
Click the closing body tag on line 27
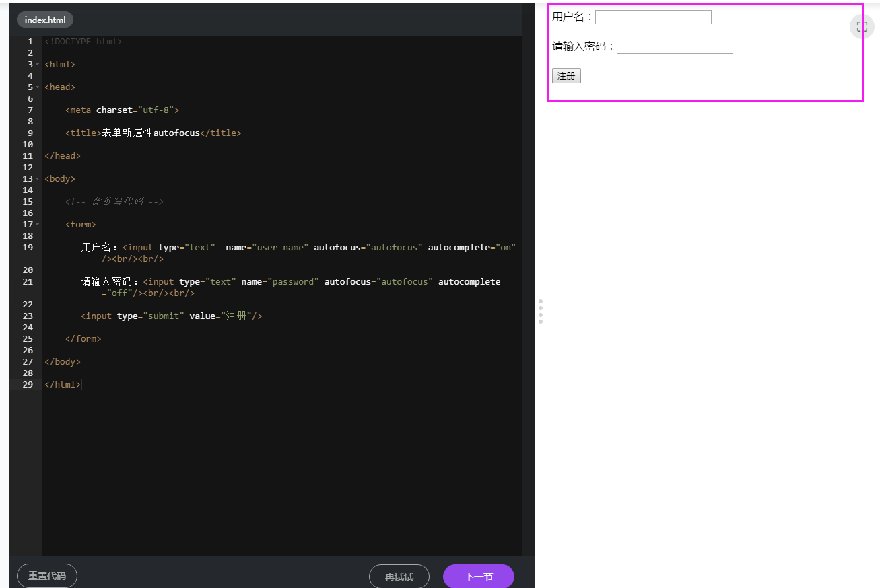pyautogui.click(x=63, y=362)
